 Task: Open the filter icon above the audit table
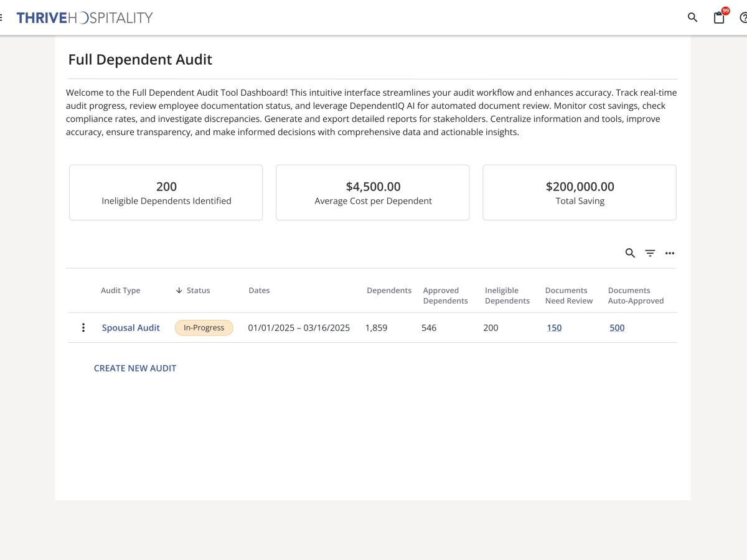click(x=650, y=253)
